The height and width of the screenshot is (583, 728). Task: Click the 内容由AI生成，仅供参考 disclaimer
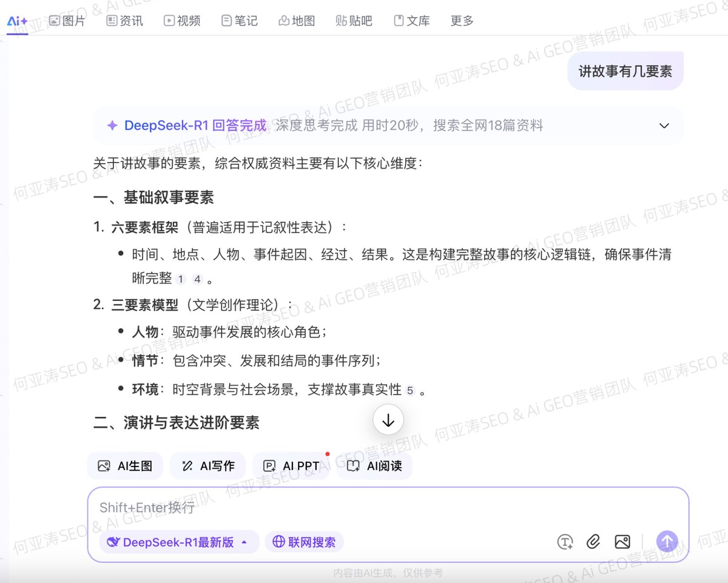click(388, 573)
